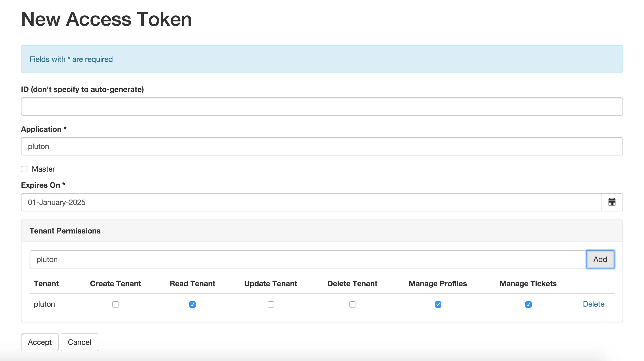The width and height of the screenshot is (644, 361).
Task: Select the Tenant Permissions panel heading
Action: 65,231
